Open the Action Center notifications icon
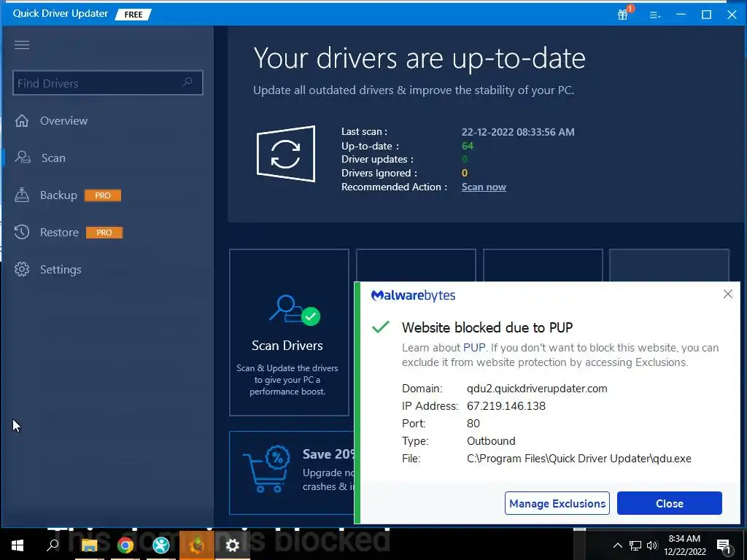This screenshot has width=747, height=560. tap(724, 545)
